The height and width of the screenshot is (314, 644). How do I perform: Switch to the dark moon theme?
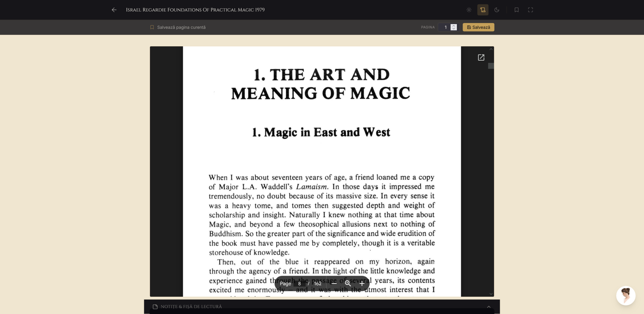497,10
